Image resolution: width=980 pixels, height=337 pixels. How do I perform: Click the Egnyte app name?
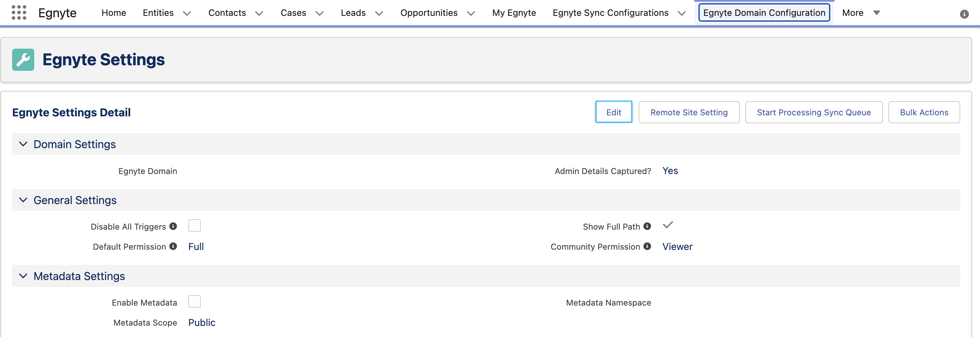click(57, 13)
